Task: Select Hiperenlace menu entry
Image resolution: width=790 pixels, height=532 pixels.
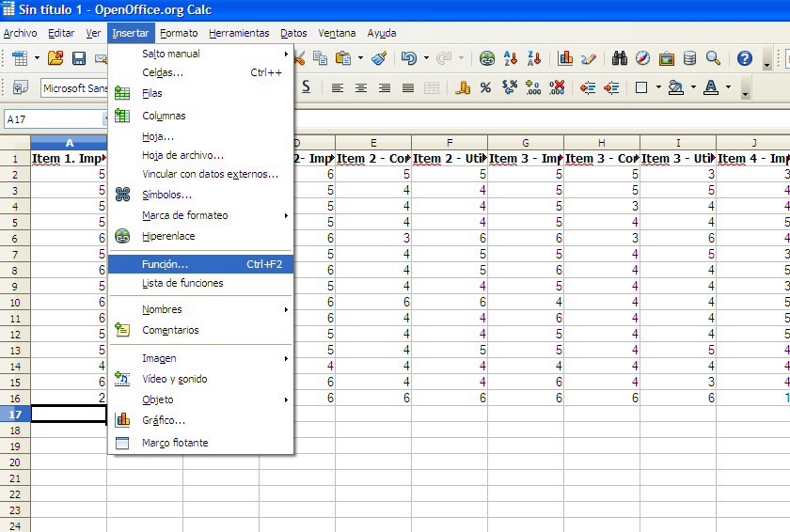Action: [x=168, y=236]
